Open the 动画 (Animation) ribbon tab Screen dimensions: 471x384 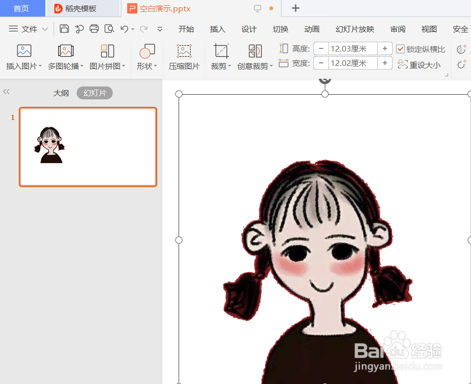click(312, 29)
